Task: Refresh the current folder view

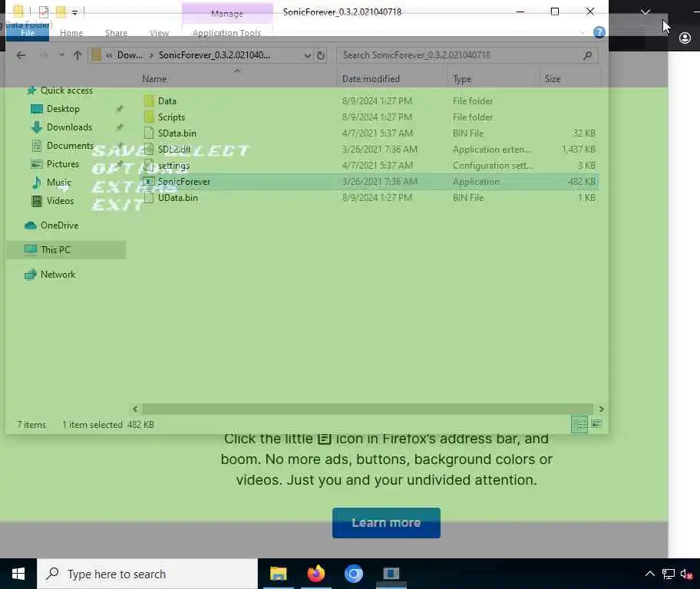Action: (321, 55)
